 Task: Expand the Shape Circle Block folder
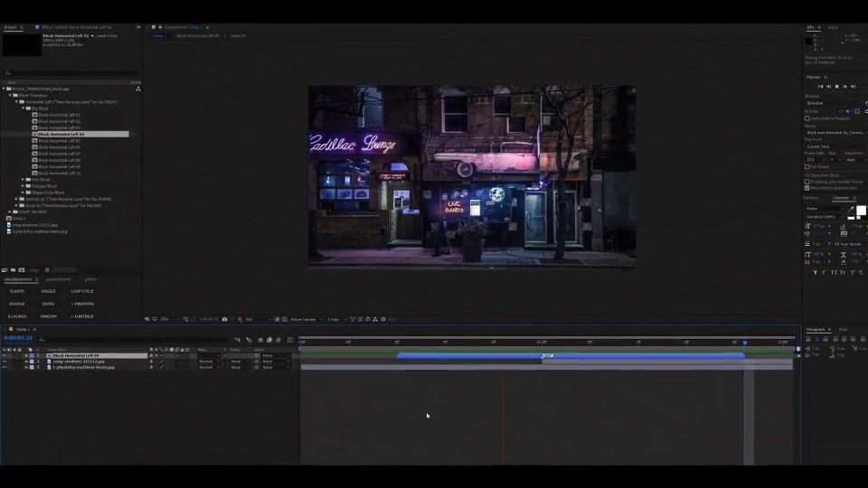(23, 192)
